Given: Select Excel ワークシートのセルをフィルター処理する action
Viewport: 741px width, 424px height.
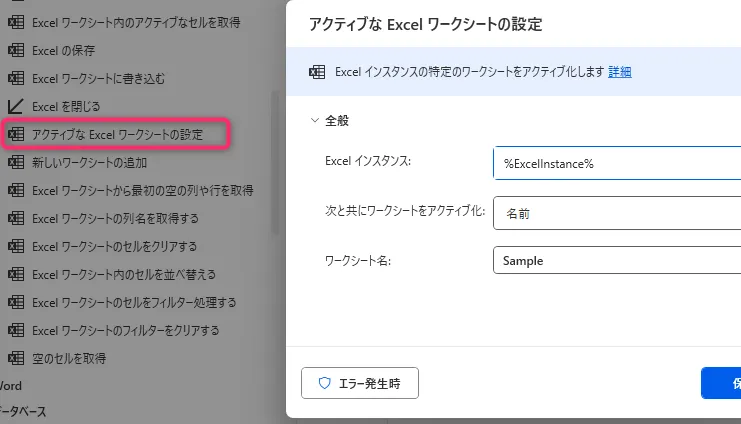Looking at the screenshot, I should point(133,302).
